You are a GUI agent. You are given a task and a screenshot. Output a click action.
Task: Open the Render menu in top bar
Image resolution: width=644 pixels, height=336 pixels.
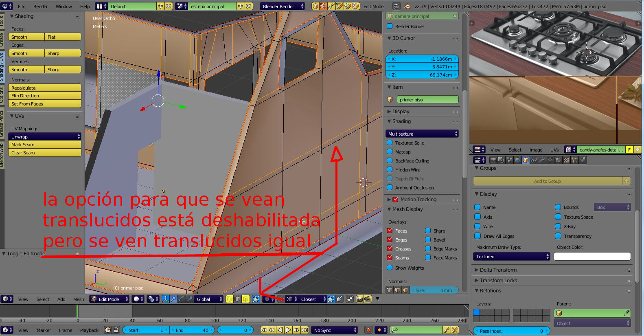[x=40, y=6]
